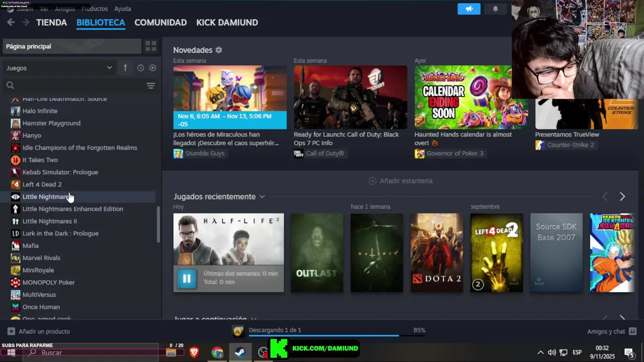This screenshot has width=644, height=362.
Task: Click the It Takes Two game icon
Action: 16,160
